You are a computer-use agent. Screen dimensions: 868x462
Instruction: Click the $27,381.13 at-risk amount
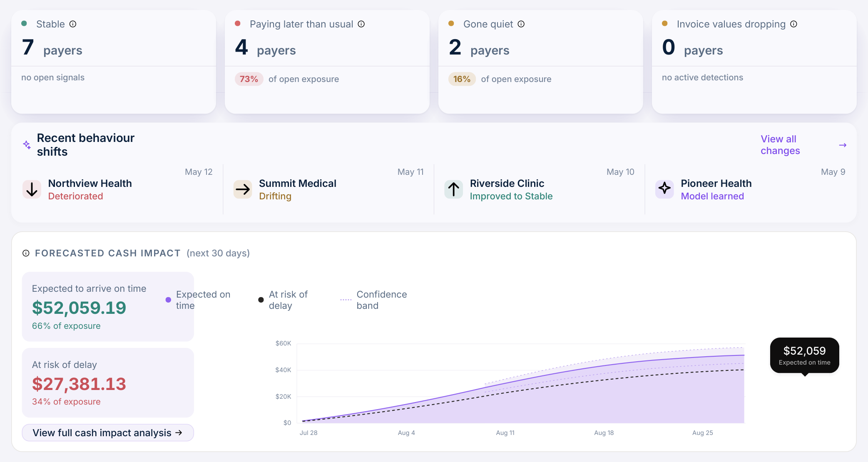(79, 384)
